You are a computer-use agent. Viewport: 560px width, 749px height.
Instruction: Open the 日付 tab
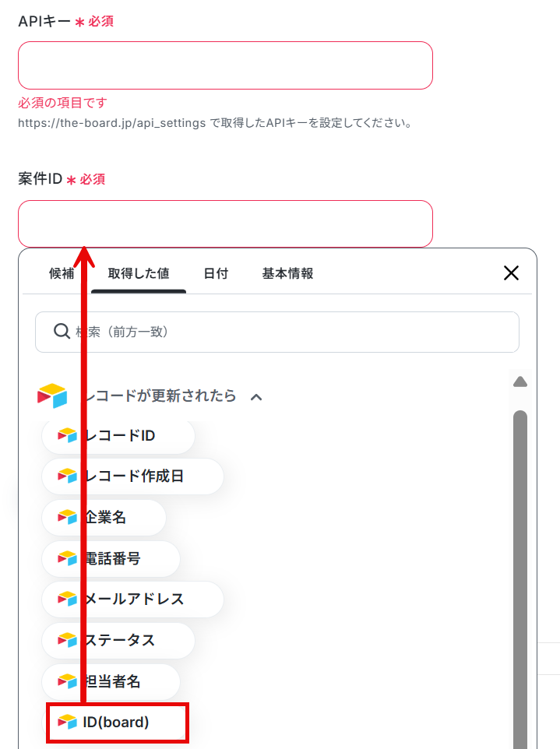pos(216,273)
